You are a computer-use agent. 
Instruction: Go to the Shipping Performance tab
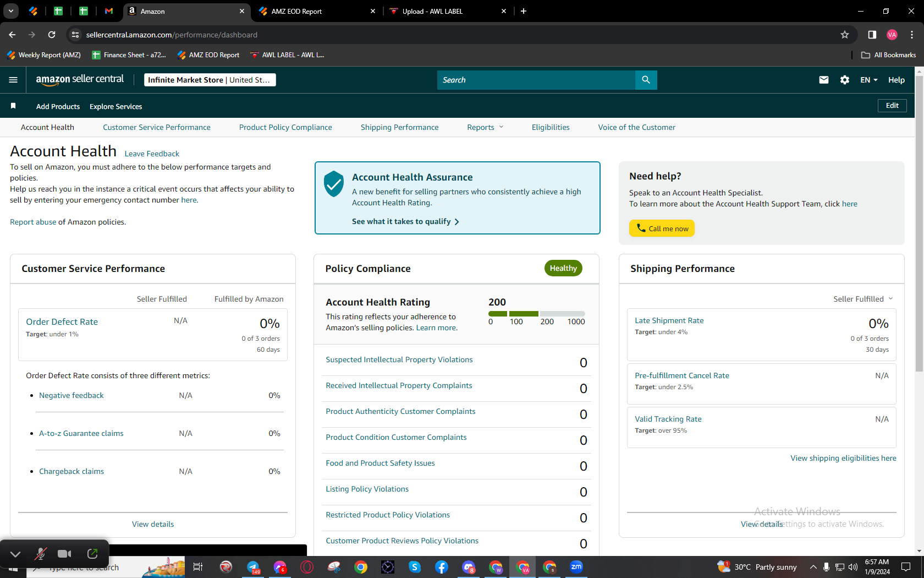[400, 127]
